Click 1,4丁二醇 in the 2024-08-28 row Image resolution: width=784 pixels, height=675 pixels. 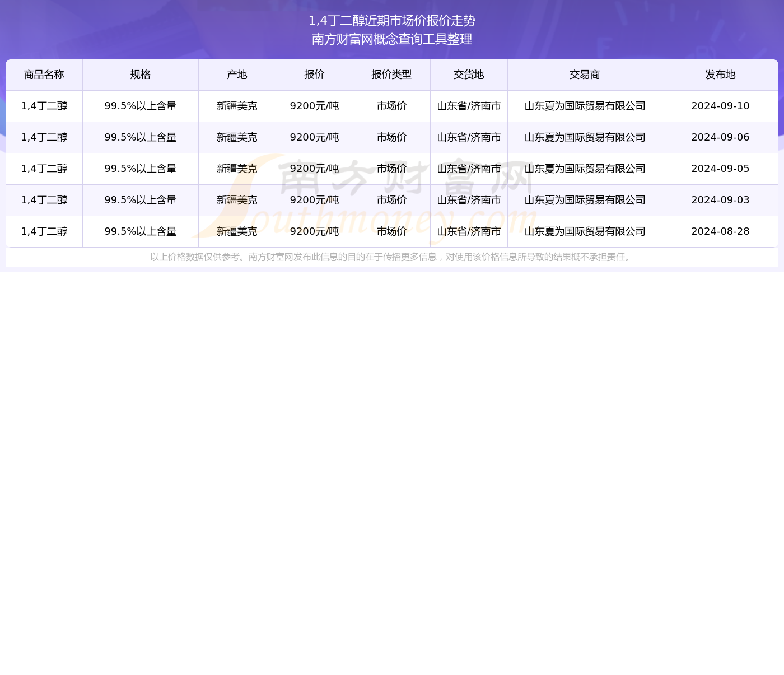click(44, 231)
